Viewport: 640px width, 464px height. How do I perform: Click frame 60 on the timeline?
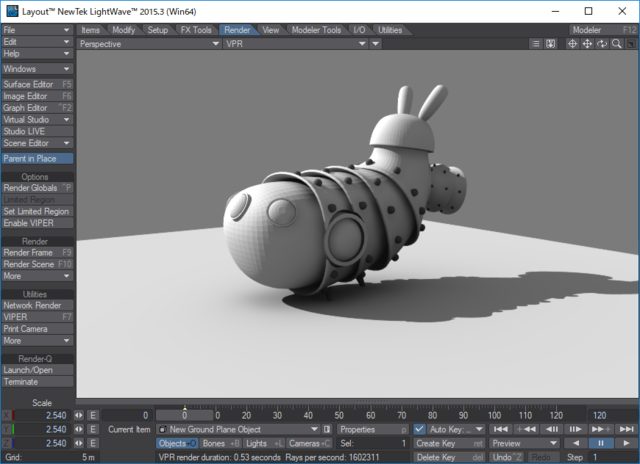click(x=371, y=415)
